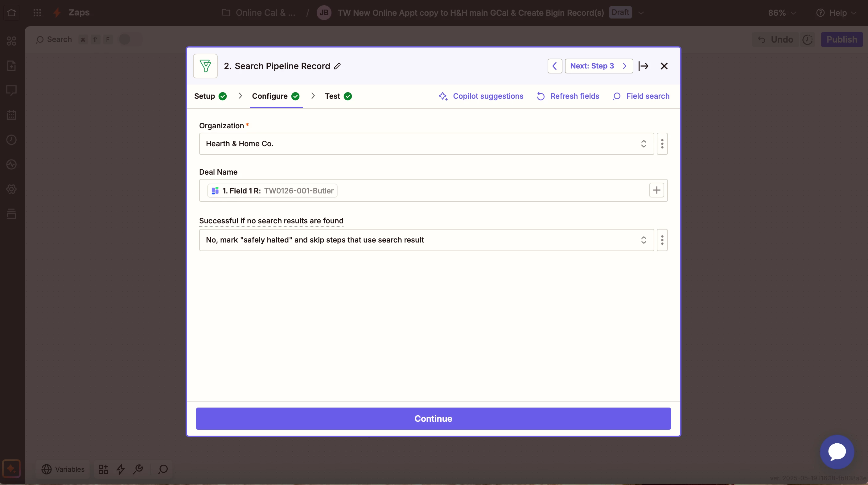868x485 pixels.
Task: Add data with Deal Name plus button
Action: tap(656, 190)
